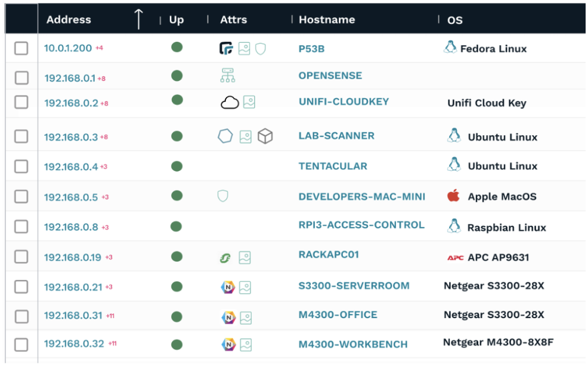588x367 pixels.
Task: Open the RPI3-ACCESS-CONTROL hostname link
Action: [x=361, y=225]
